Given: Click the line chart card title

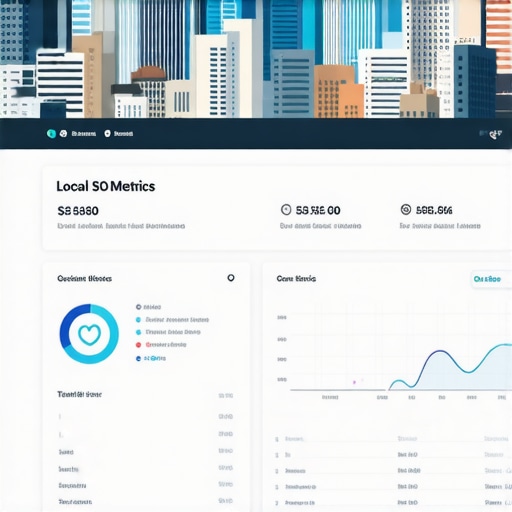Looking at the screenshot, I should pos(296,279).
